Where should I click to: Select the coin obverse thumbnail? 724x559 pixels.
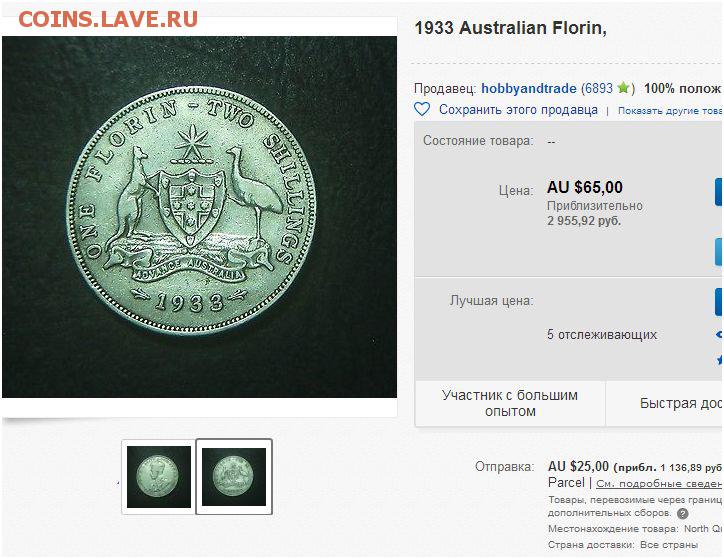(x=158, y=476)
